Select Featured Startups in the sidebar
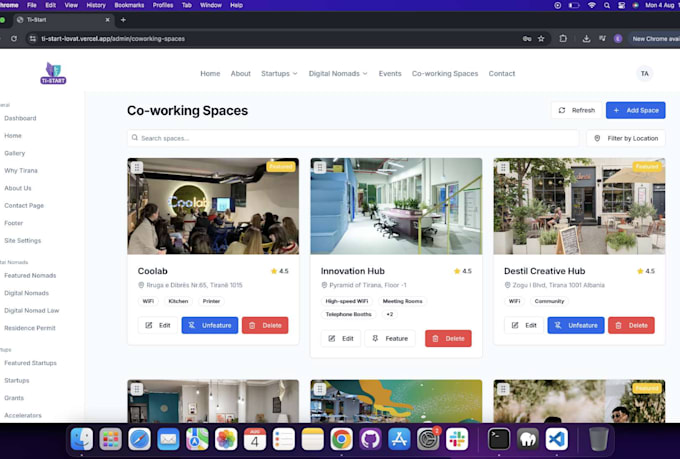 (x=30, y=363)
